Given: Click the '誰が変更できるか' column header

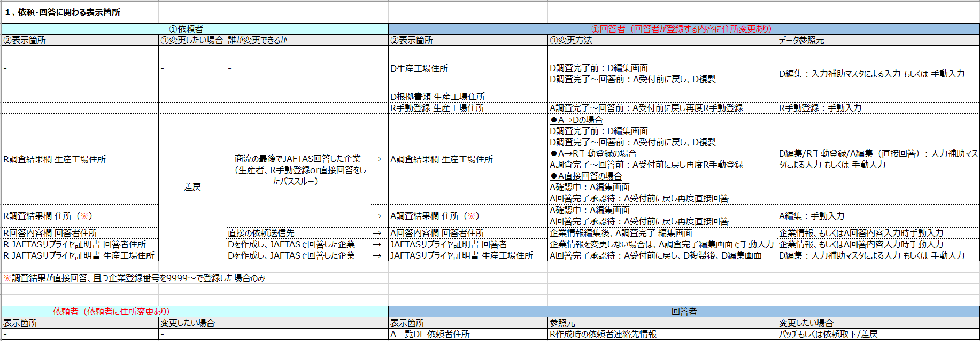Looking at the screenshot, I should pyautogui.click(x=257, y=40).
